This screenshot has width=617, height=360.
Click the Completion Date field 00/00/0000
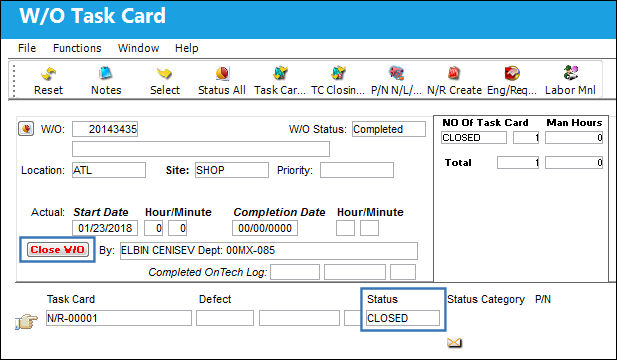pos(265,228)
